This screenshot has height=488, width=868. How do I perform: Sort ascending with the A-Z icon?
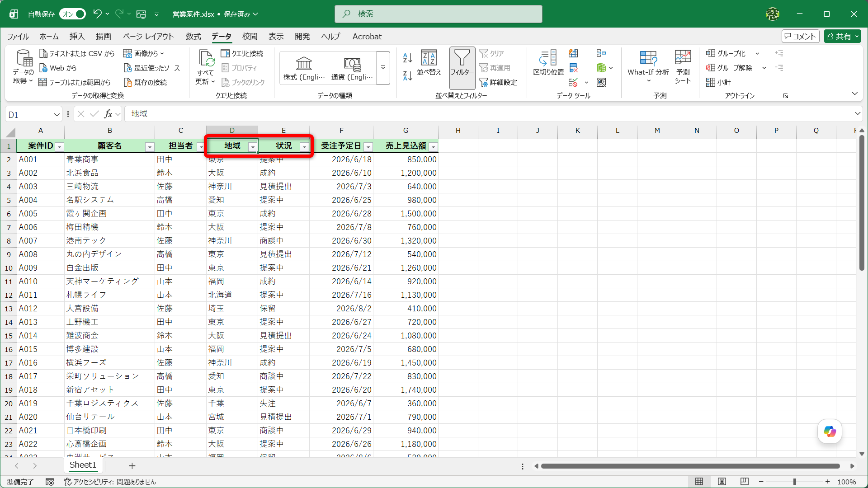click(407, 57)
